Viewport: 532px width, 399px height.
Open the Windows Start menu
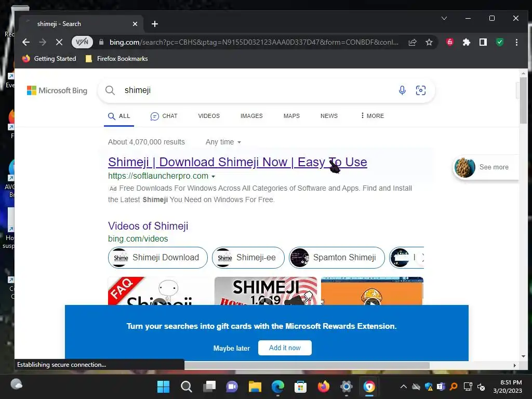click(x=163, y=387)
